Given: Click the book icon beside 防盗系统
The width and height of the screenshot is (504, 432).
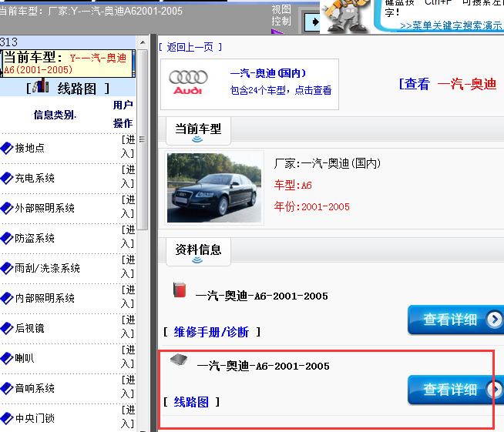Looking at the screenshot, I should click(x=7, y=238).
